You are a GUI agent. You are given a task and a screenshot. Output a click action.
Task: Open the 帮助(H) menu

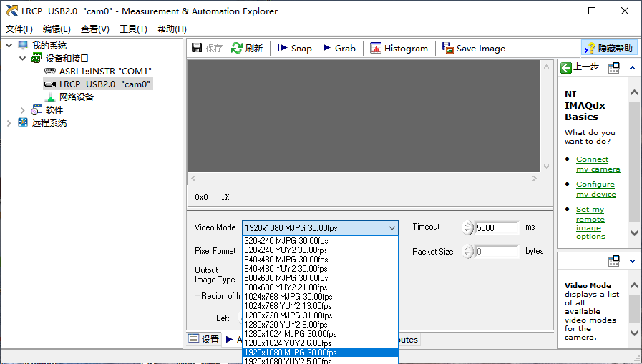pos(172,29)
